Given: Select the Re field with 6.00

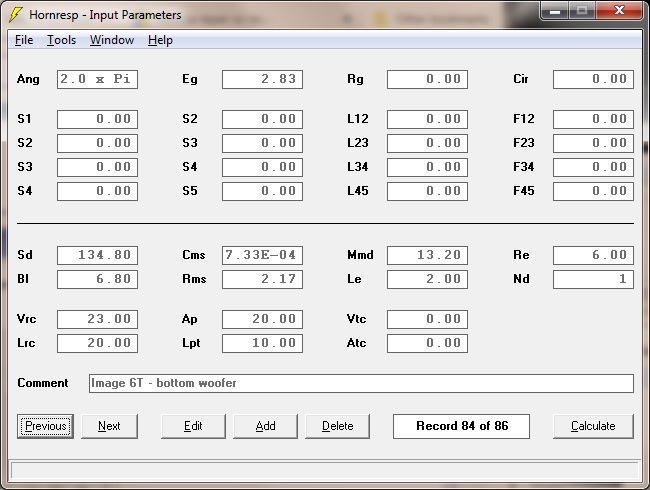Looking at the screenshot, I should click(593, 255).
